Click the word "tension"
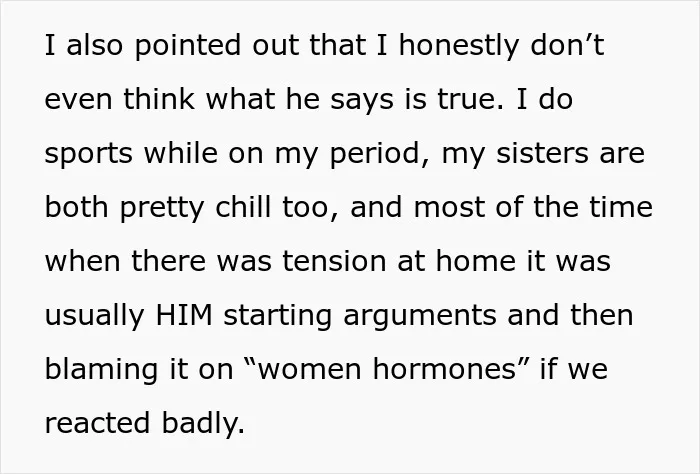 pyautogui.click(x=334, y=261)
